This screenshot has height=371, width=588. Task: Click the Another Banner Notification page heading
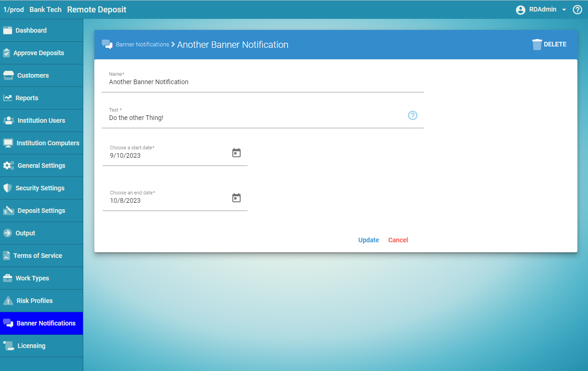233,45
